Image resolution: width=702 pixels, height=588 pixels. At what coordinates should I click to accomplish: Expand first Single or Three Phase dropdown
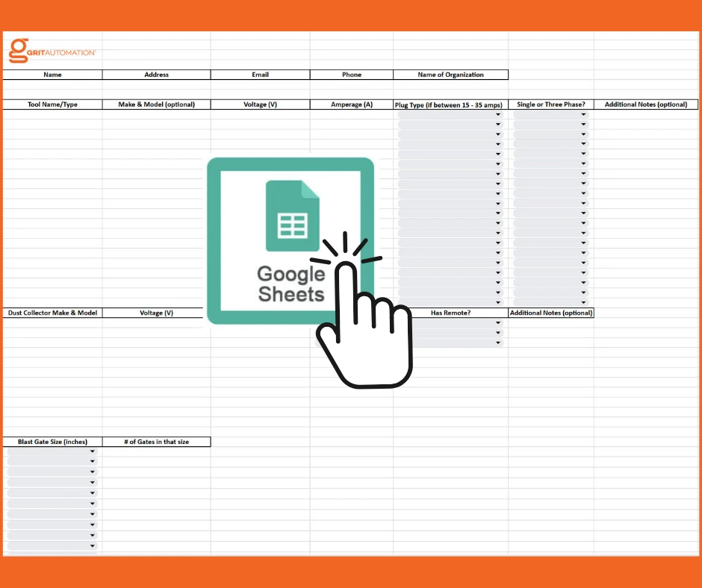pyautogui.click(x=583, y=115)
